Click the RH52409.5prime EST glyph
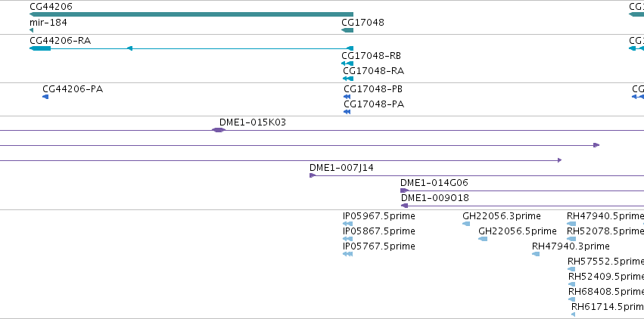This screenshot has height=319, width=644. click(x=571, y=284)
